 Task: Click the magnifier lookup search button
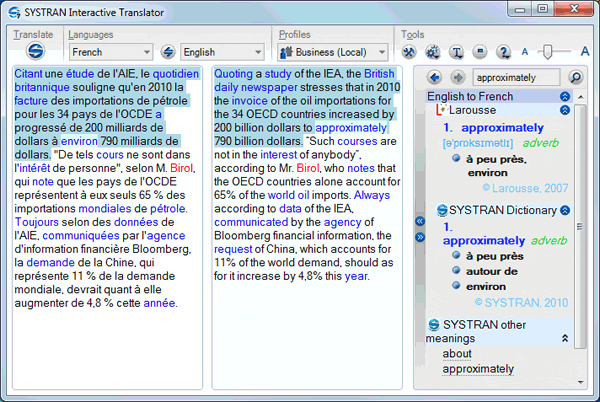click(576, 78)
